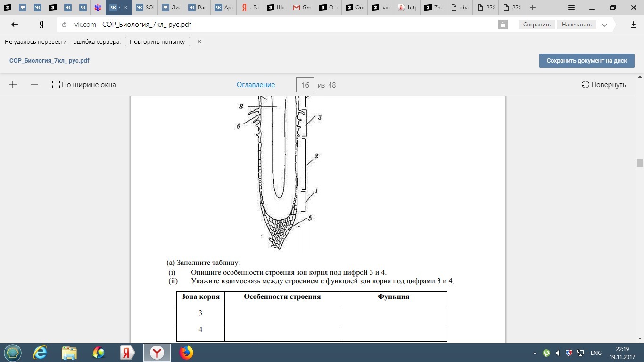Image resolution: width=644 pixels, height=362 pixels.
Task: Open a new browser tab
Action: (x=533, y=8)
